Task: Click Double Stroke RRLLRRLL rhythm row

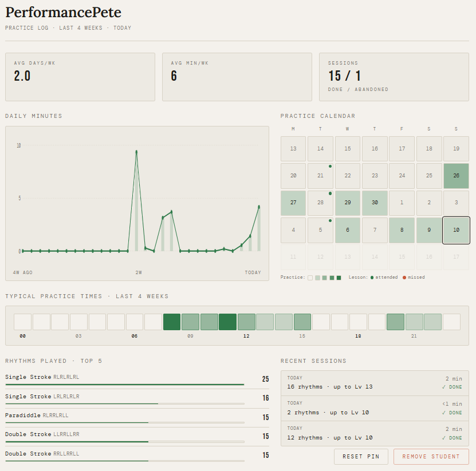Action: [137, 456]
